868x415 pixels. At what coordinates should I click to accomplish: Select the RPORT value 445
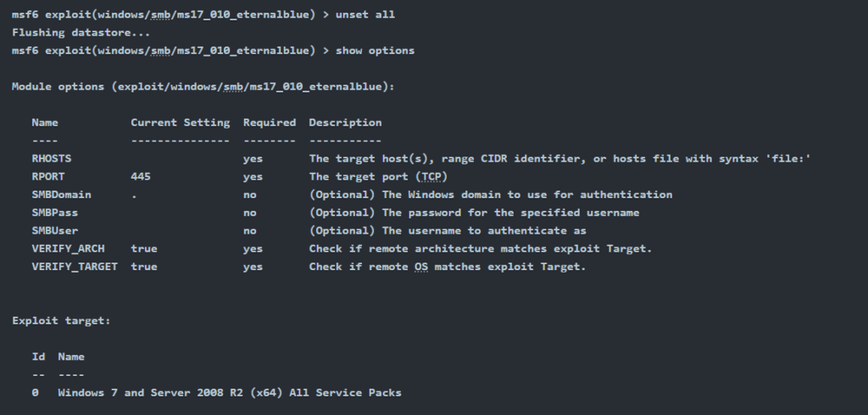coord(141,176)
